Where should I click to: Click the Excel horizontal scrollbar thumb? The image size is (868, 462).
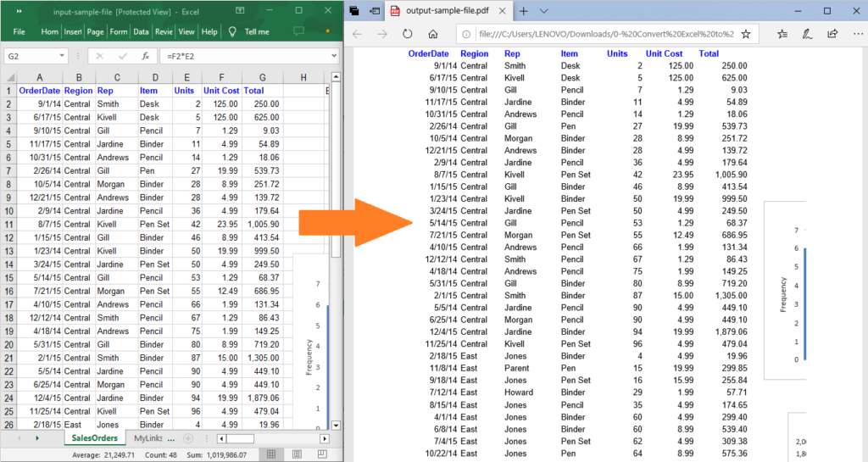pyautogui.click(x=239, y=438)
